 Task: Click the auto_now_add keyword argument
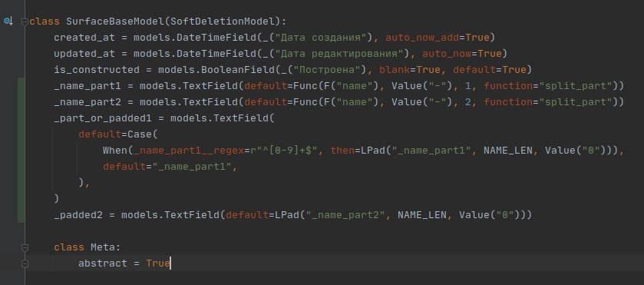click(x=422, y=38)
